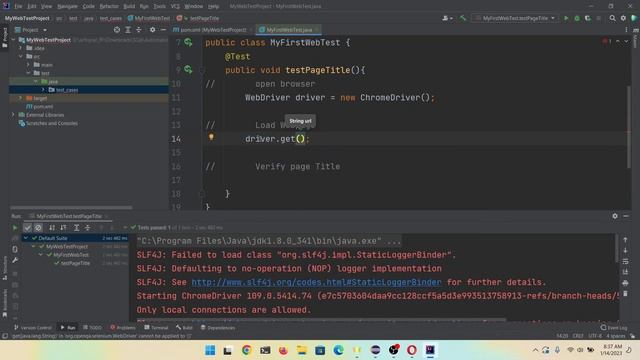Click the Dependencies tool window button
Image resolution: width=640 pixels, height=360 pixels.
click(x=218, y=327)
